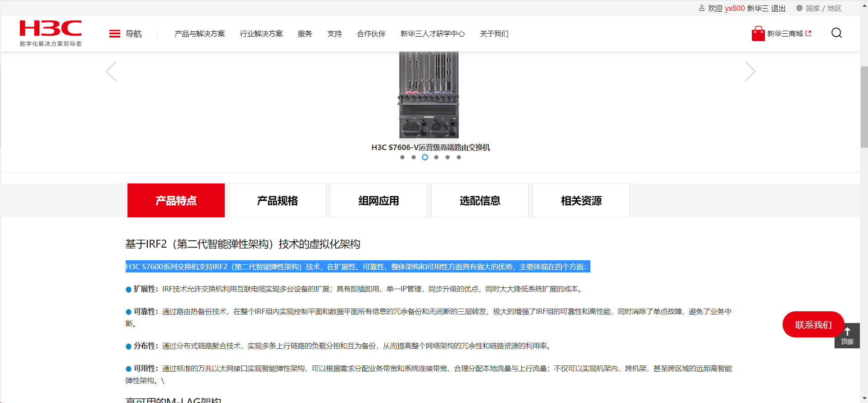The height and width of the screenshot is (403, 868).
Task: Switch to 相关资源 tab
Action: click(x=581, y=201)
